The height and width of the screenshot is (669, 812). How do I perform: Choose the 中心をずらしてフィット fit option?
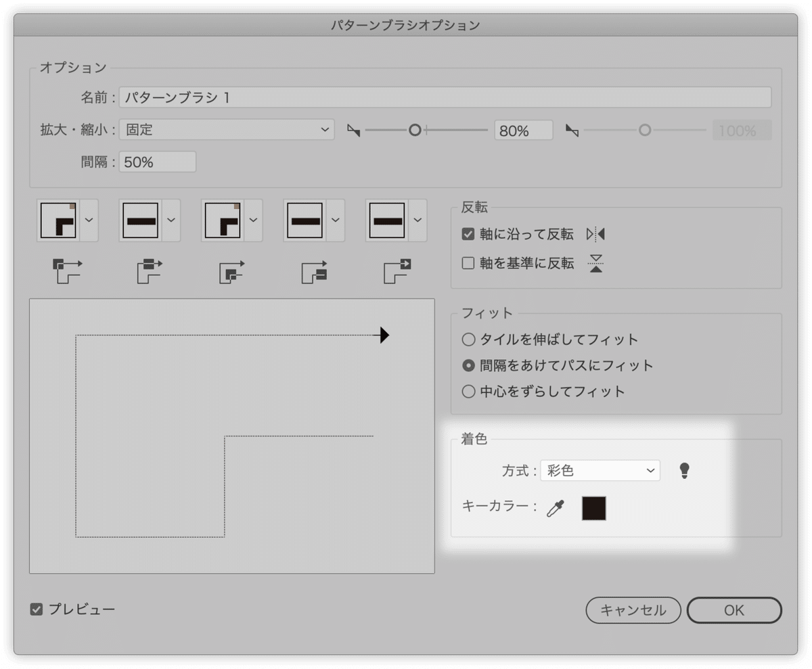468,391
